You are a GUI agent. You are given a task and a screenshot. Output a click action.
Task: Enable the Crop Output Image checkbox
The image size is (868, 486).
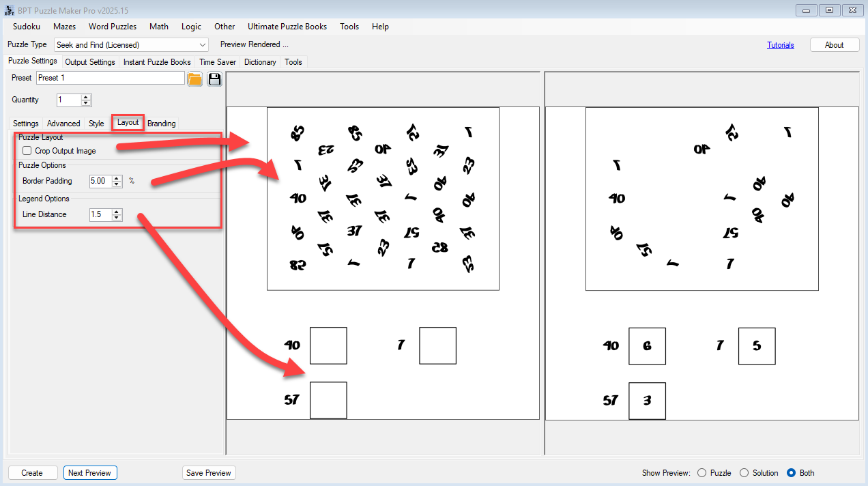click(x=27, y=151)
